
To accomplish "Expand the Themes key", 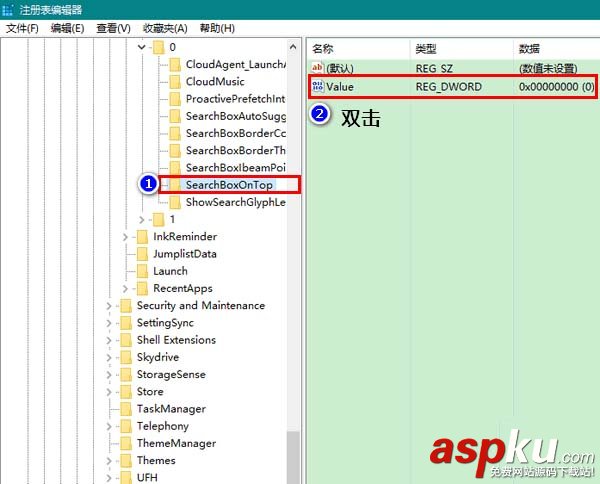I will 109,461.
